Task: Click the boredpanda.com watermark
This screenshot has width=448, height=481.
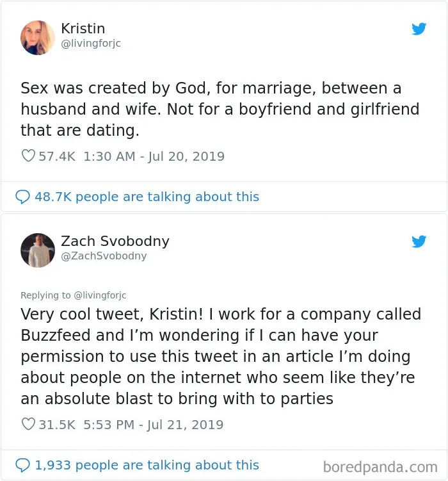Action: (380, 467)
